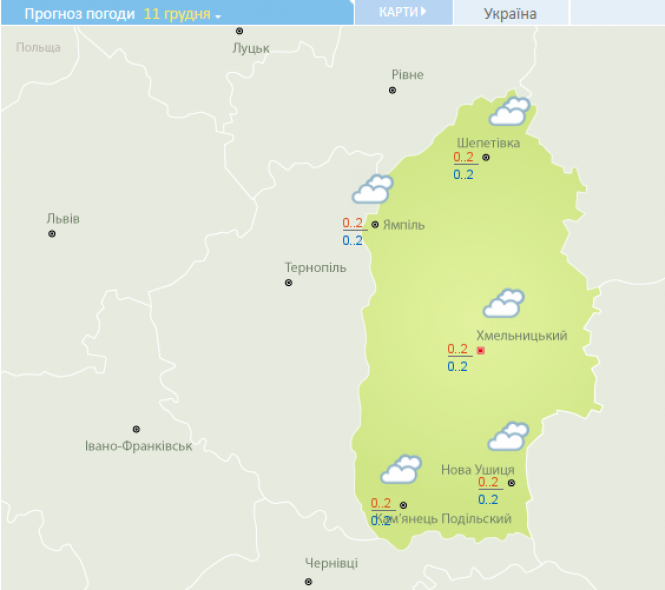Viewport: 665px width, 590px height.
Task: Click the red Хмельницький city marker
Action: click(x=481, y=351)
